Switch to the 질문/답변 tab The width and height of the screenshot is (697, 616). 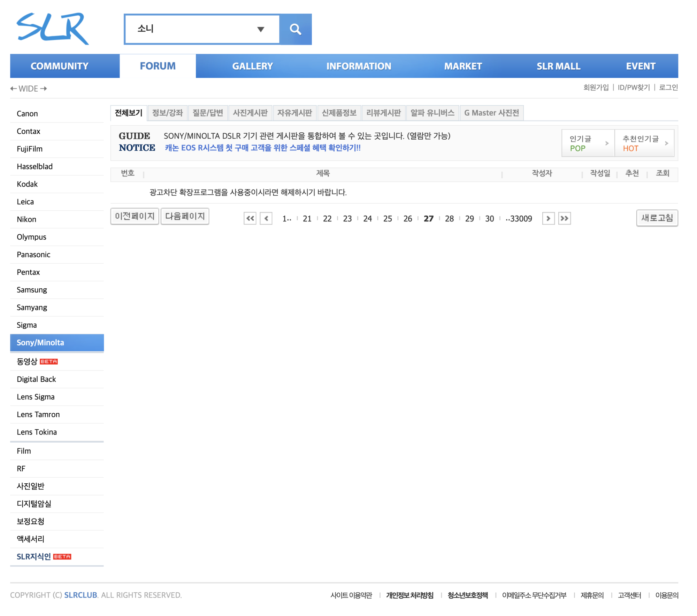208,112
